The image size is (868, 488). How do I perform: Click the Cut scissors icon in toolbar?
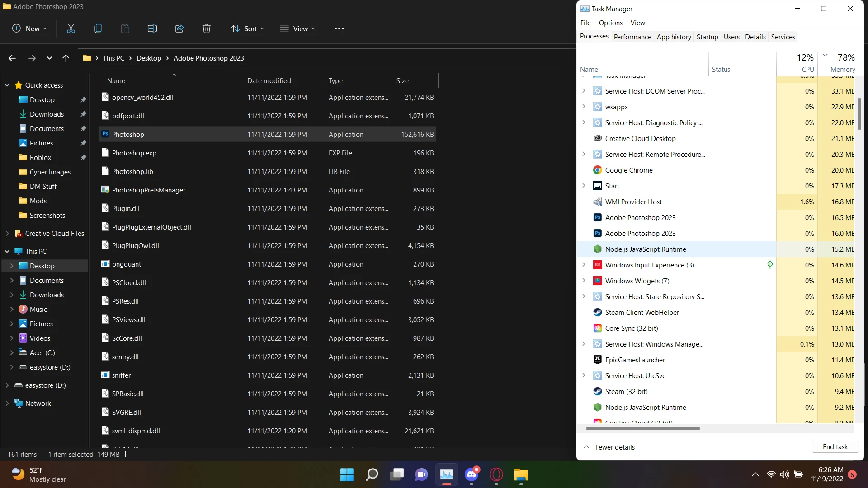[x=71, y=28]
